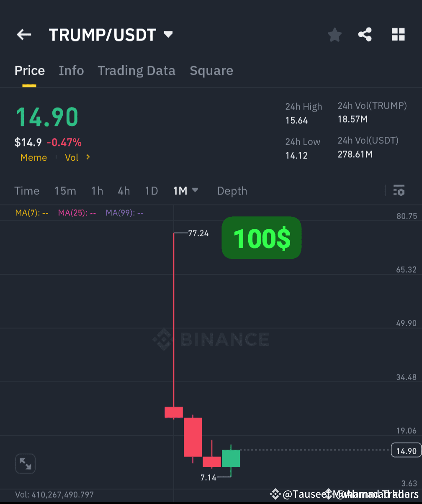This screenshot has width=422, height=504.
Task: Switch to the Info tab
Action: (71, 71)
